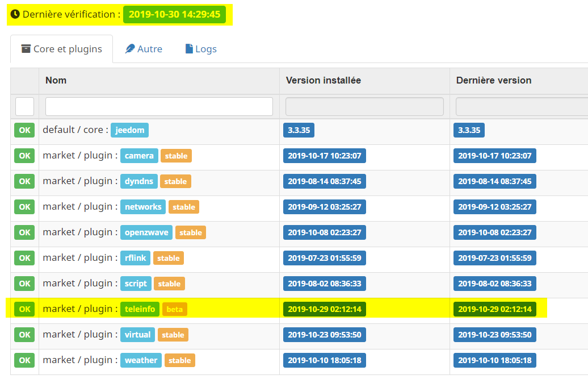Click the 2019-10-30 14:29:45 verification timestamp
This screenshot has width=588, height=383.
[x=174, y=14]
